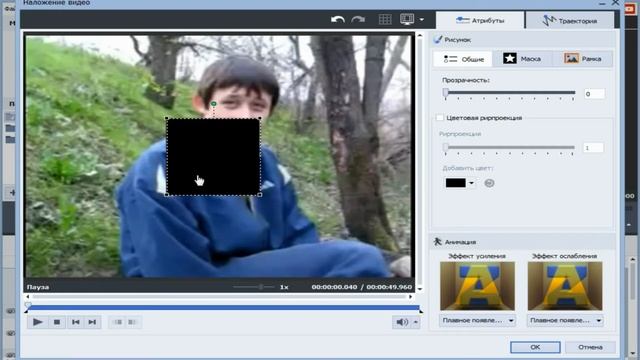Click the mark-in button
The width and height of the screenshot is (640, 360).
[118, 322]
